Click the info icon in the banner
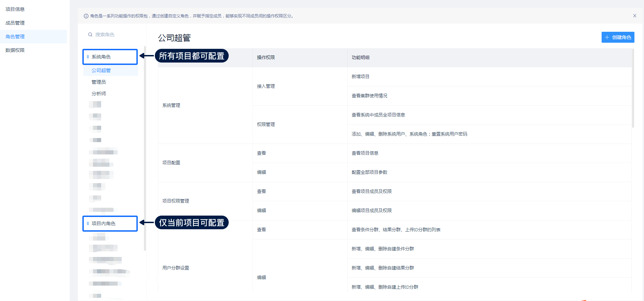This screenshot has height=301, width=644. click(86, 16)
